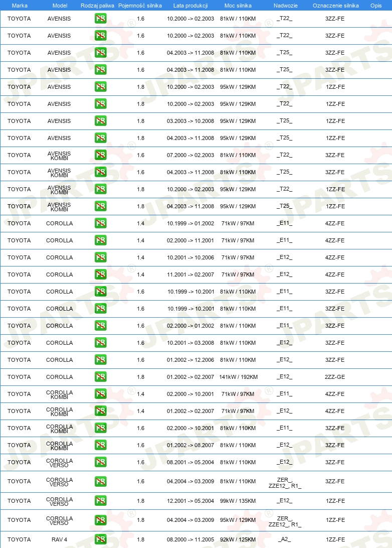The width and height of the screenshot is (392, 548).
Task: Click fuel icon for Corolla Verso 1.6 08.2001 row
Action: [x=101, y=462]
